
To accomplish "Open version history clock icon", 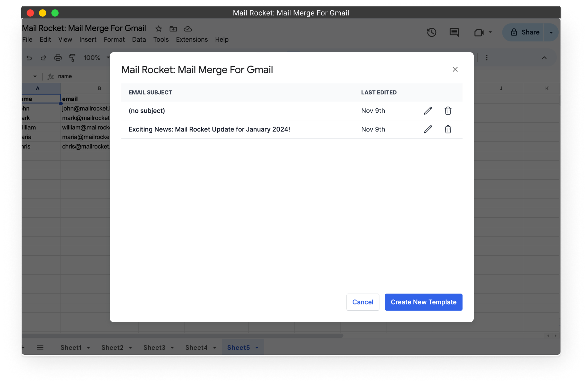I will [432, 32].
